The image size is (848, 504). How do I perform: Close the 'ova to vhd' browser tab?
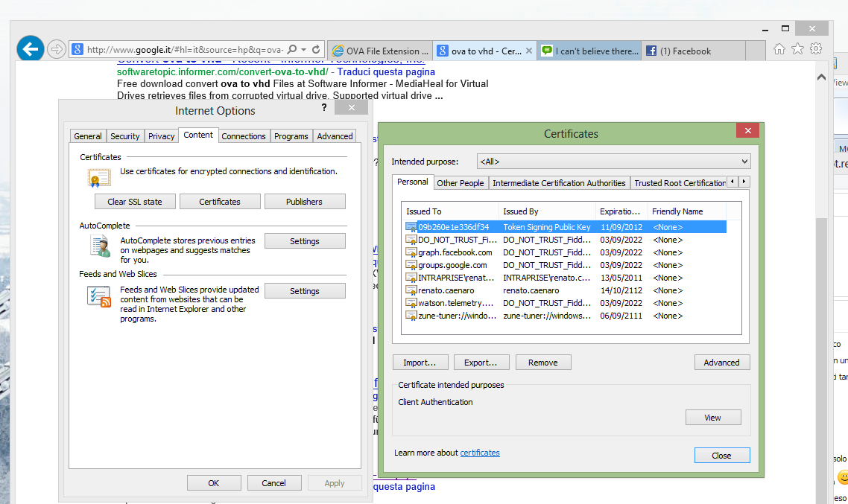coord(529,51)
